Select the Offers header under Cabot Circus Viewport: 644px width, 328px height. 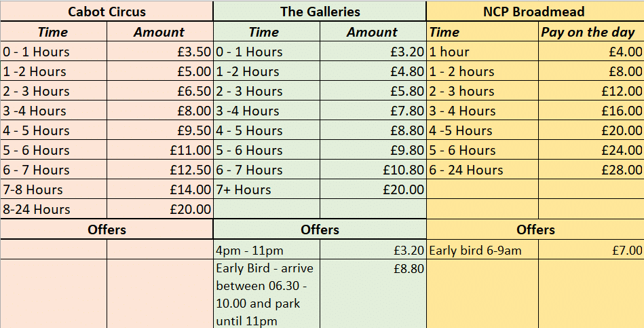pyautogui.click(x=107, y=230)
